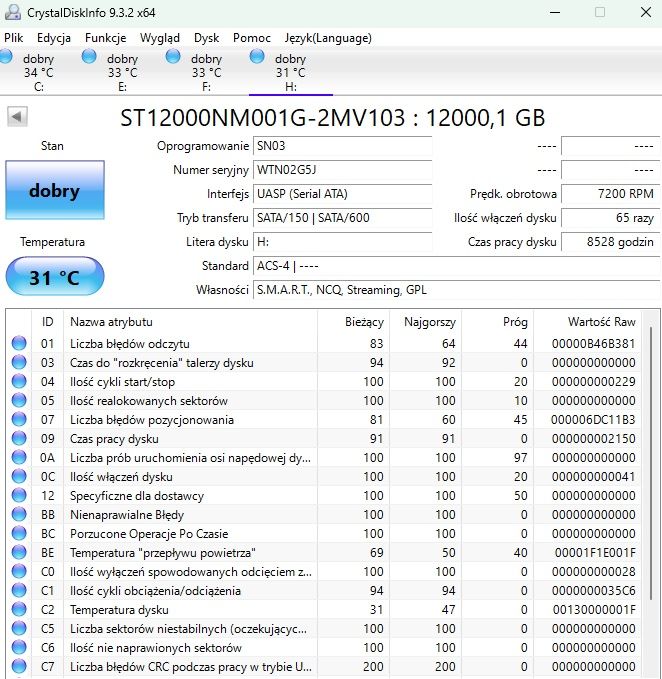Click the Bieżący column header
This screenshot has width=662, height=679.
click(364, 322)
